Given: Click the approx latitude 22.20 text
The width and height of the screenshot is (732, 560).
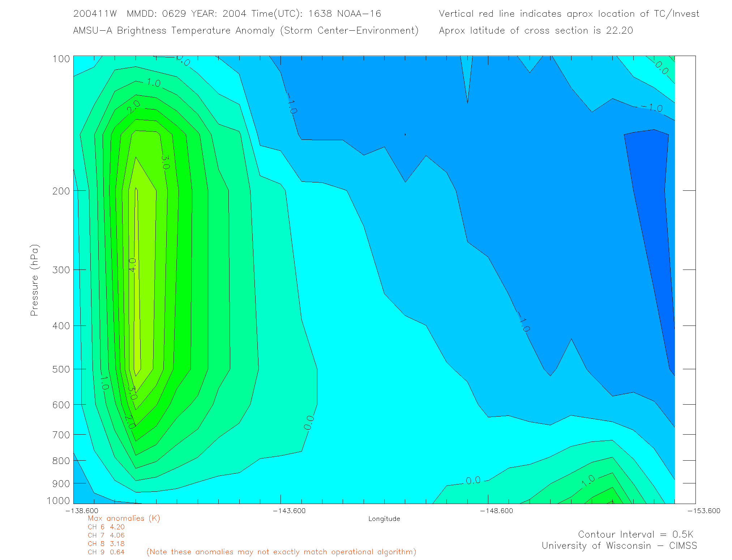Looking at the screenshot, I should 536,30.
